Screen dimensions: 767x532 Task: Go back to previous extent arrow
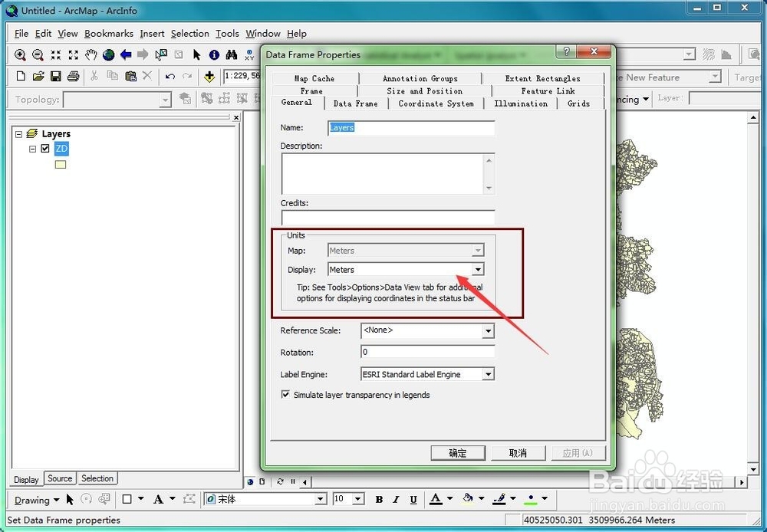pyautogui.click(x=126, y=54)
